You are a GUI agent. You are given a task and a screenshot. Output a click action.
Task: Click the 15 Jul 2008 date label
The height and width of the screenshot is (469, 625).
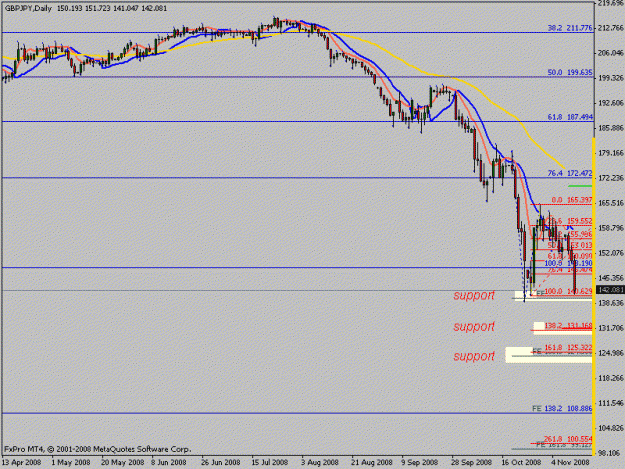269,463
